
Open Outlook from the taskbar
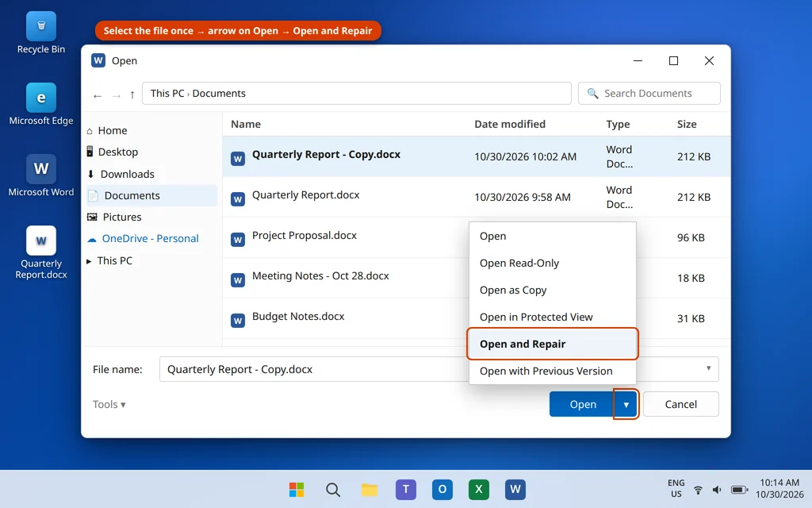[442, 489]
